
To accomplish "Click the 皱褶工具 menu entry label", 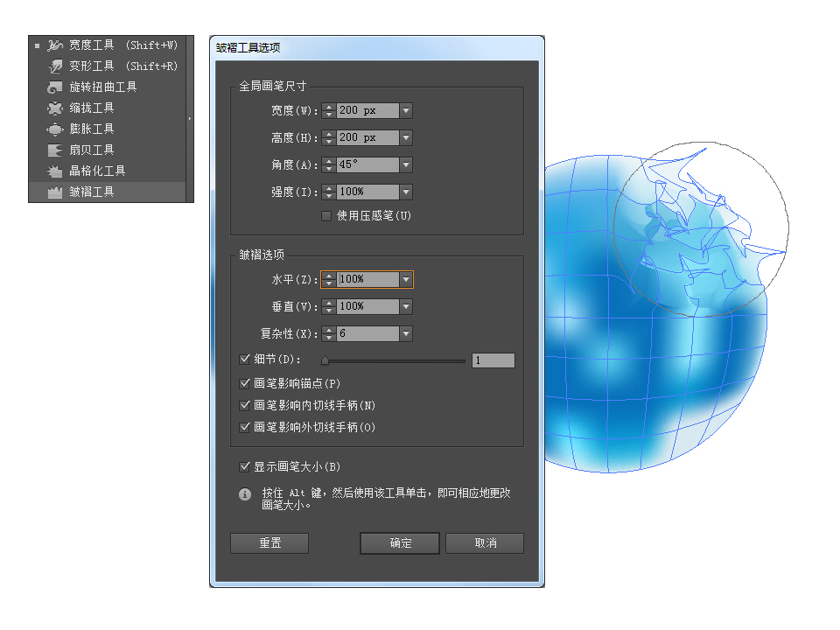I will [92, 192].
